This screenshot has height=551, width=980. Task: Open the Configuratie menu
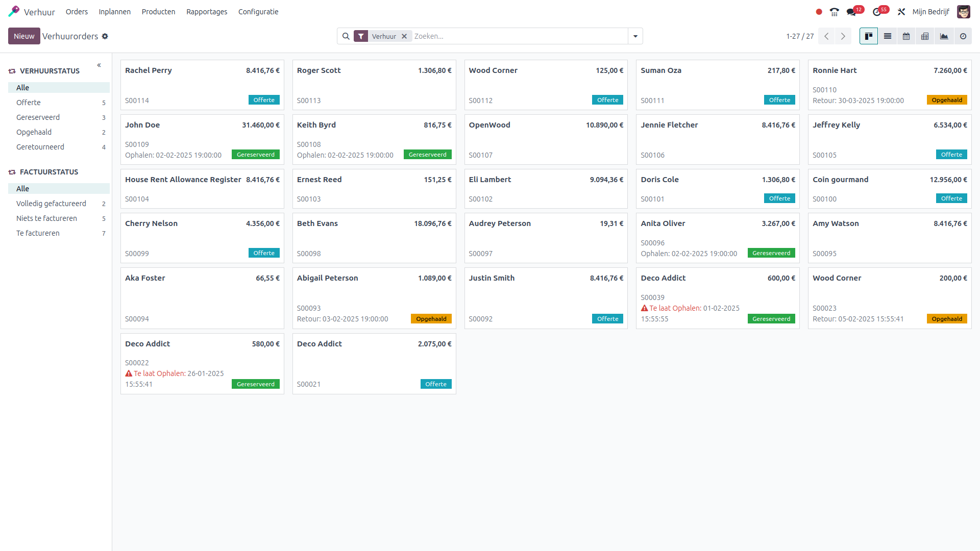tap(258, 11)
